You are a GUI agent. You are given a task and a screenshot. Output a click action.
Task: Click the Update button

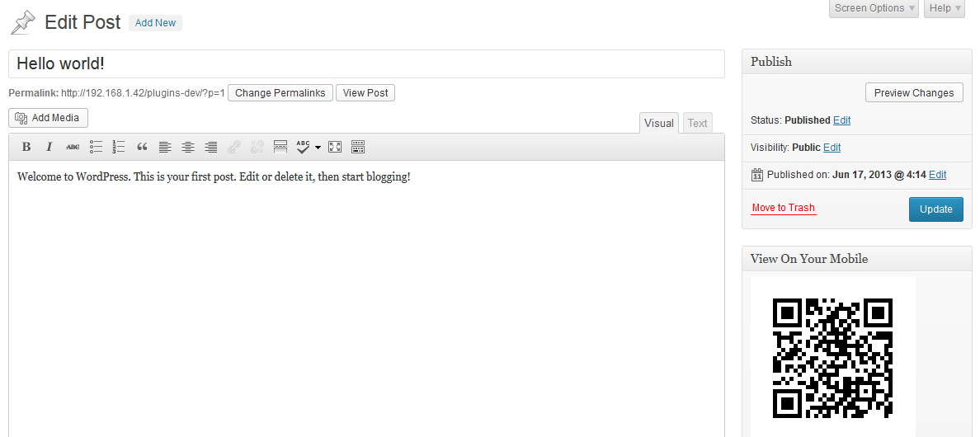tap(935, 209)
